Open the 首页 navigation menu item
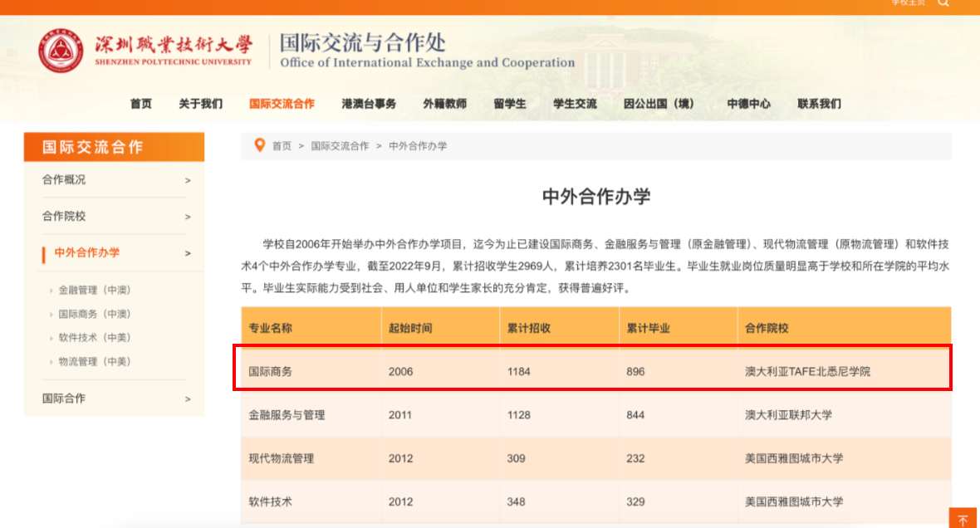 [140, 104]
